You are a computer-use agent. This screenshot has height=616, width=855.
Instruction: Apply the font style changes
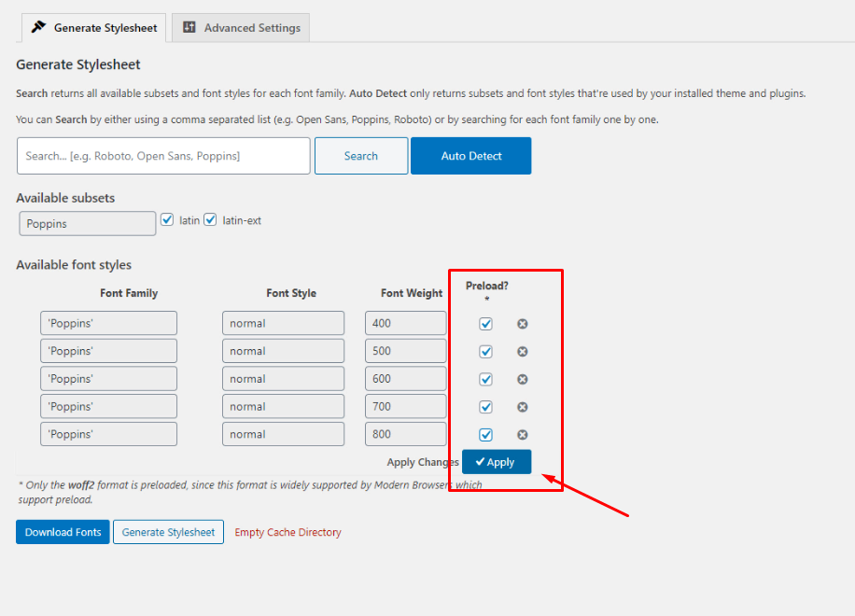pyautogui.click(x=496, y=462)
